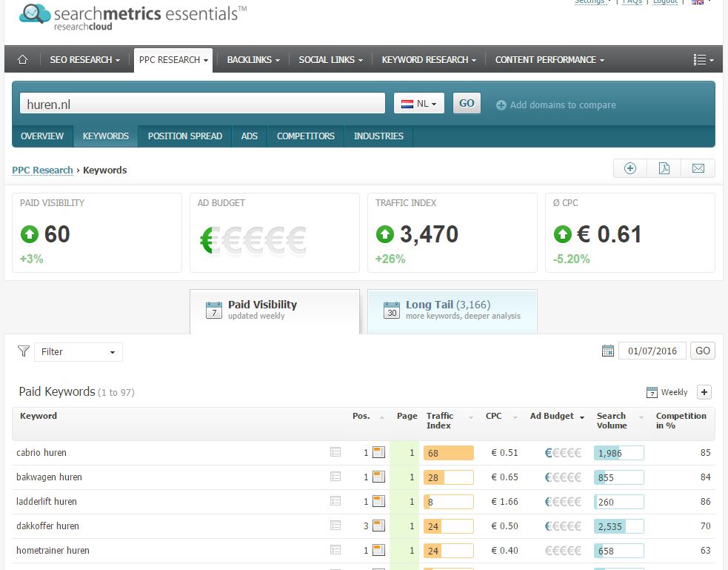
Task: Click keyword text cabrio huren
Action: [41, 452]
